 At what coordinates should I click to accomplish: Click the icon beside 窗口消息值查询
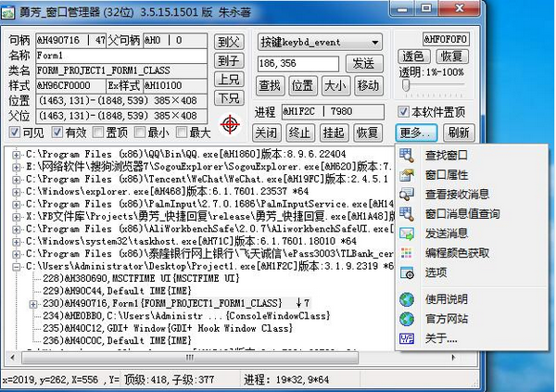tap(407, 213)
